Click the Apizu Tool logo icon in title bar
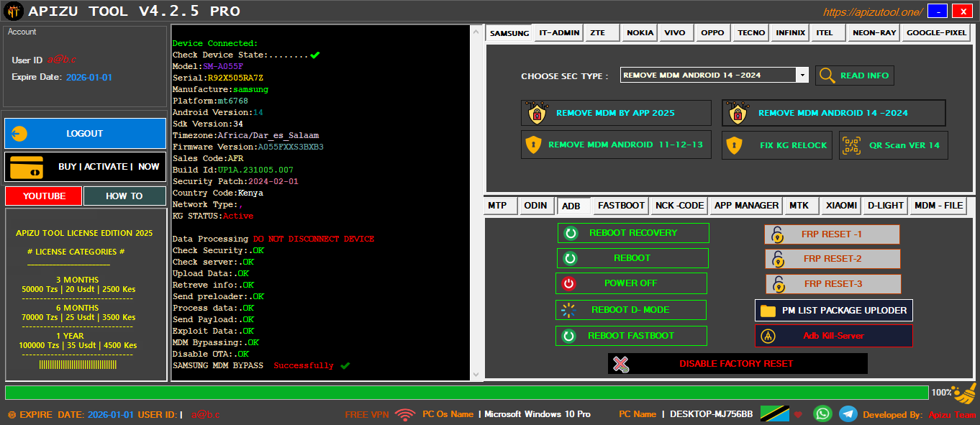 click(13, 11)
